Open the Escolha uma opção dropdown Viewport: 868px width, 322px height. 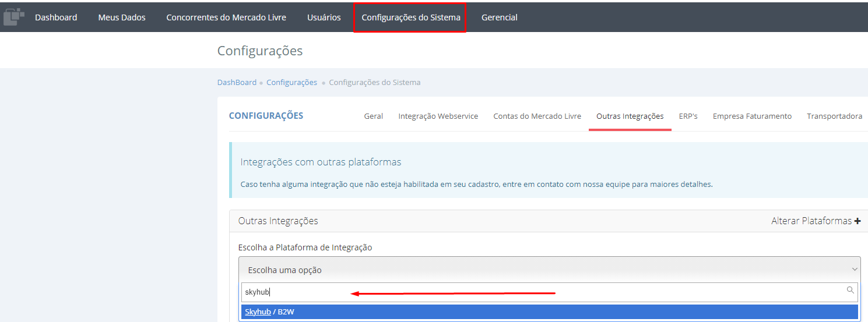click(x=549, y=270)
